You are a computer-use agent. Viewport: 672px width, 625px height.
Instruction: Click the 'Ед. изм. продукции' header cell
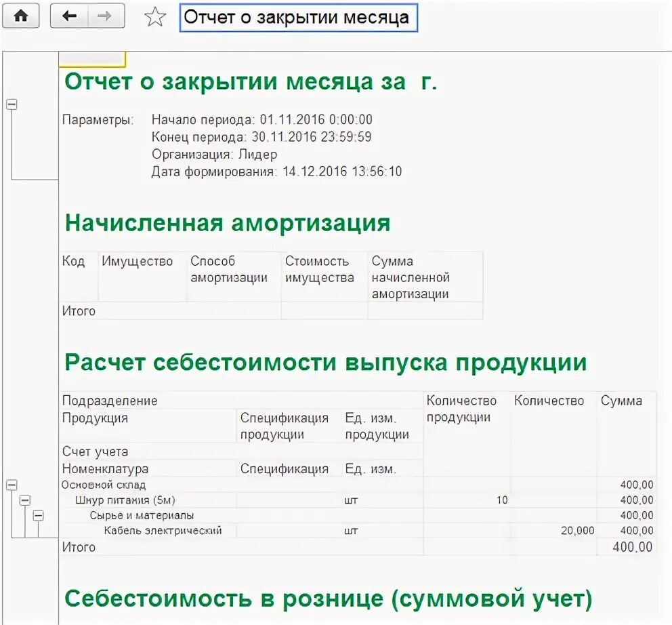click(382, 426)
